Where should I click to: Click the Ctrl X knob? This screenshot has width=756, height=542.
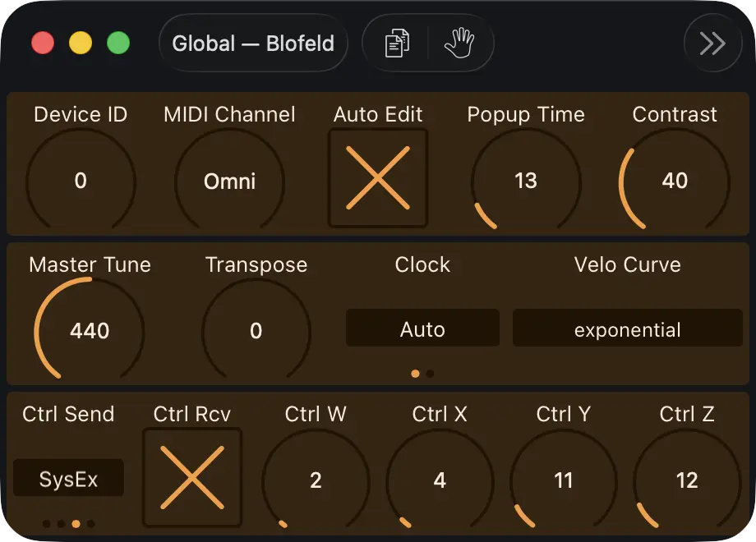tap(440, 480)
